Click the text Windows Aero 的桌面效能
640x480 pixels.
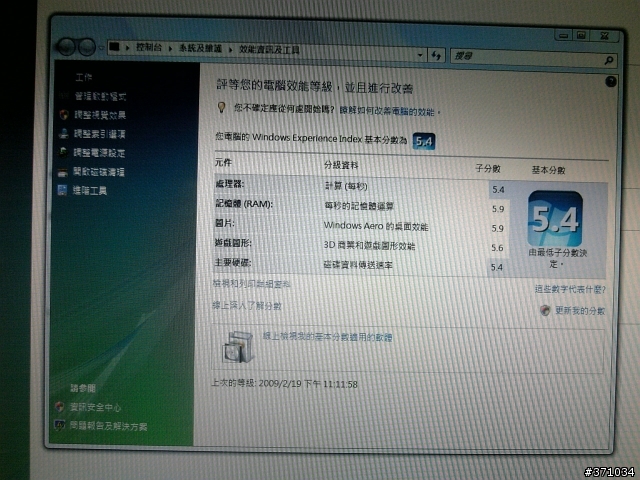coord(376,226)
